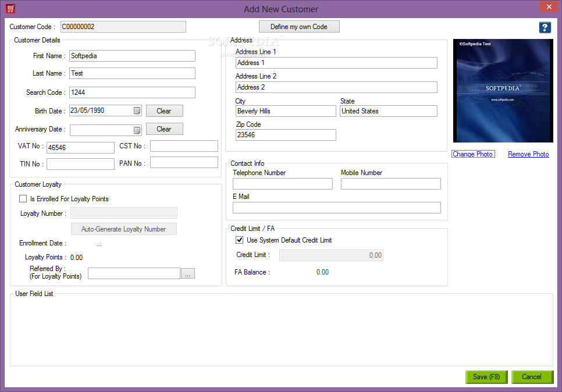Click the Remove Photo link
The image size is (562, 392).
coord(528,154)
